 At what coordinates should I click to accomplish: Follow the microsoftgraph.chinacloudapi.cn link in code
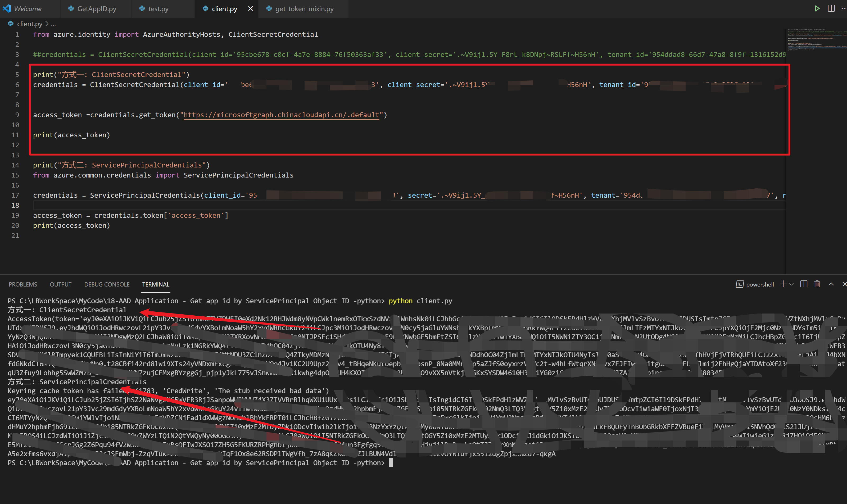pos(281,115)
